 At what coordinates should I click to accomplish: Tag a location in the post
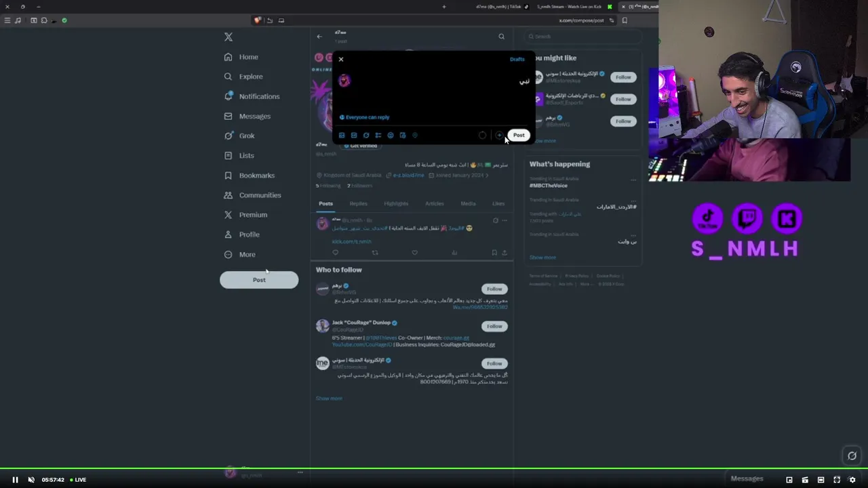click(x=415, y=136)
